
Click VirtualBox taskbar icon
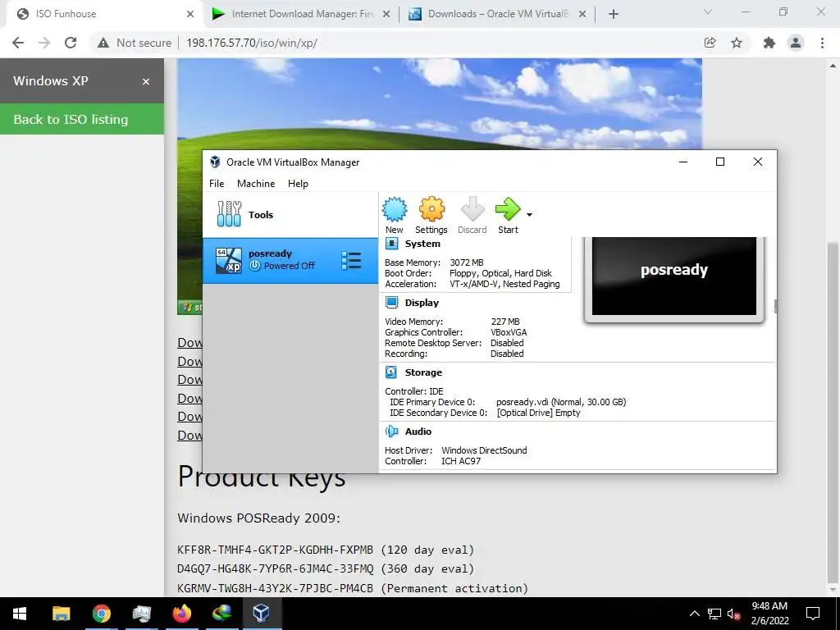click(x=262, y=614)
